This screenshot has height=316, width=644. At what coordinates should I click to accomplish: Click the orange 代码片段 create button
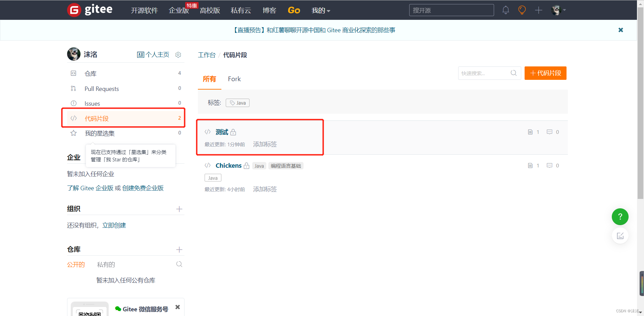(x=545, y=73)
